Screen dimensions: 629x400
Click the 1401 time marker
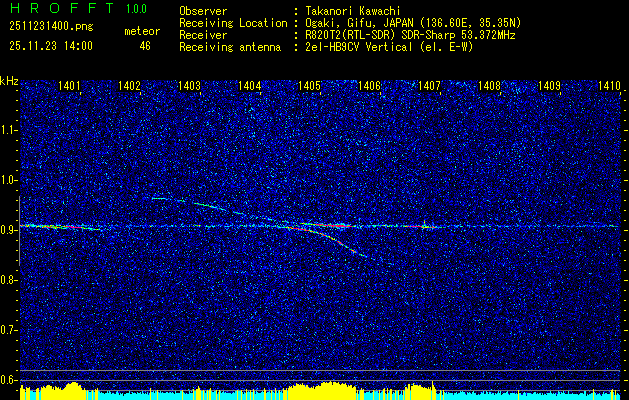point(69,85)
